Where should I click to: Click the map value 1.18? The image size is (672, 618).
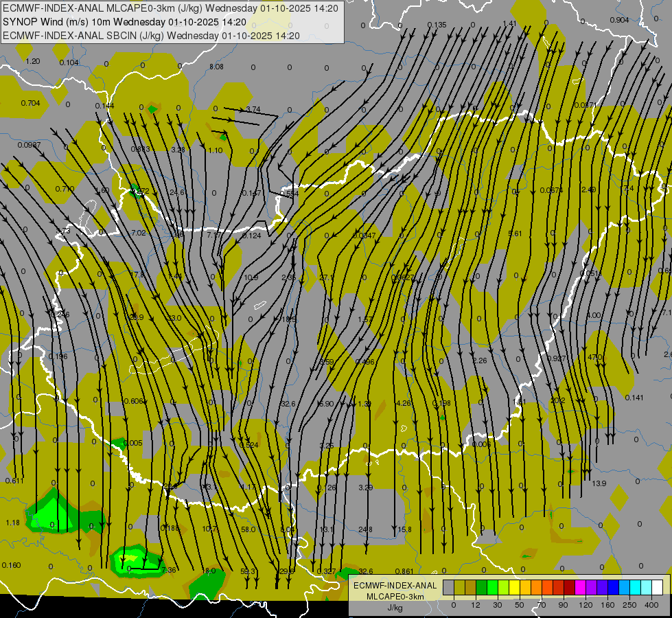click(13, 523)
